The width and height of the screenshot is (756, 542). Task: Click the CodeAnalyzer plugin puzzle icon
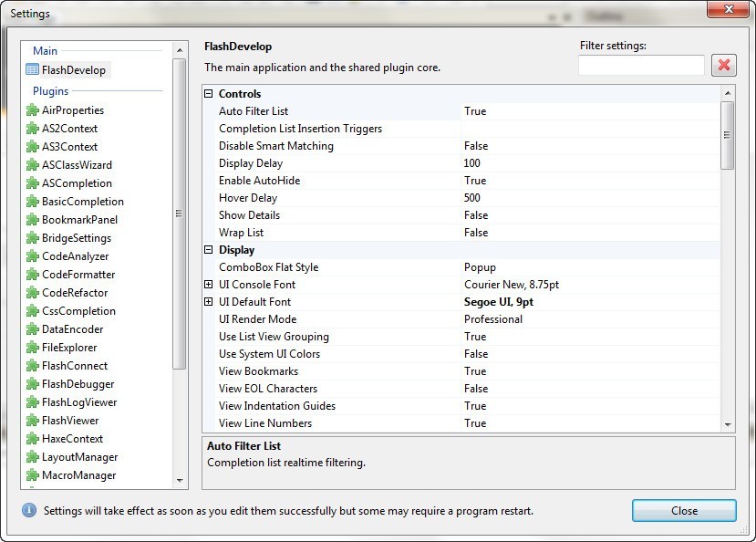(x=32, y=256)
